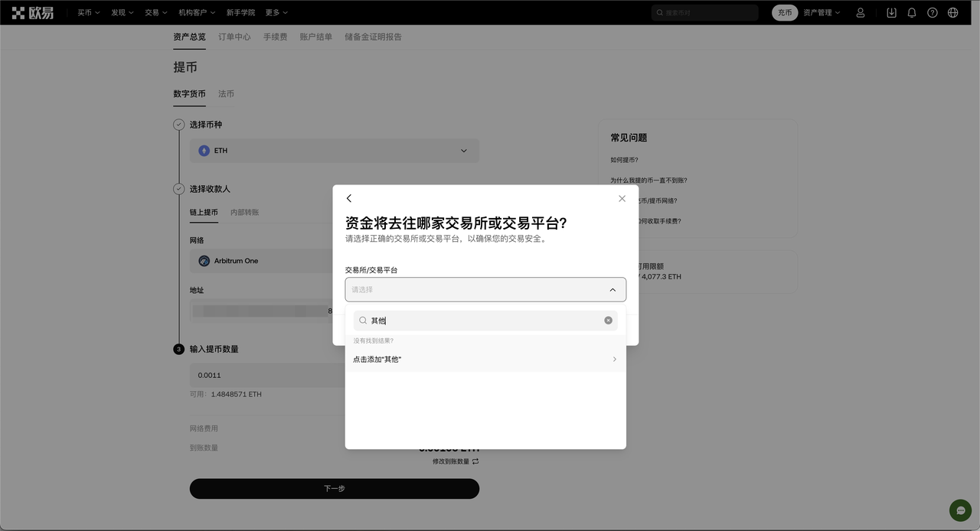Click the exchange search input field

[485, 321]
